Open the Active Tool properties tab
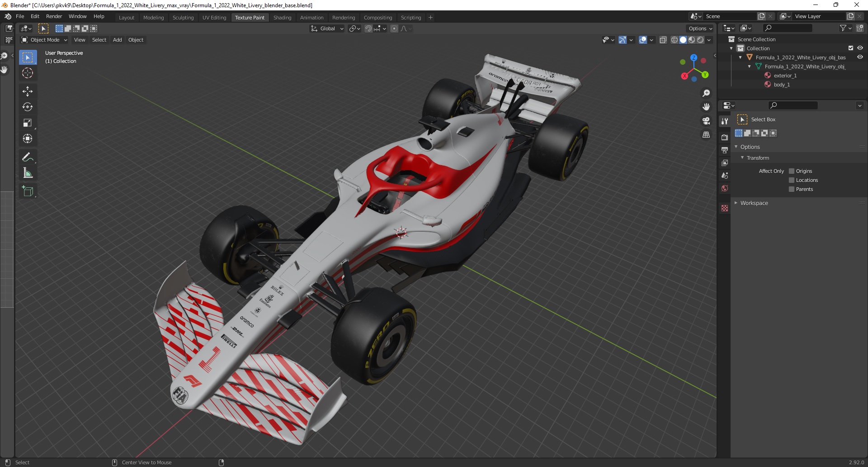The image size is (868, 467). click(725, 121)
